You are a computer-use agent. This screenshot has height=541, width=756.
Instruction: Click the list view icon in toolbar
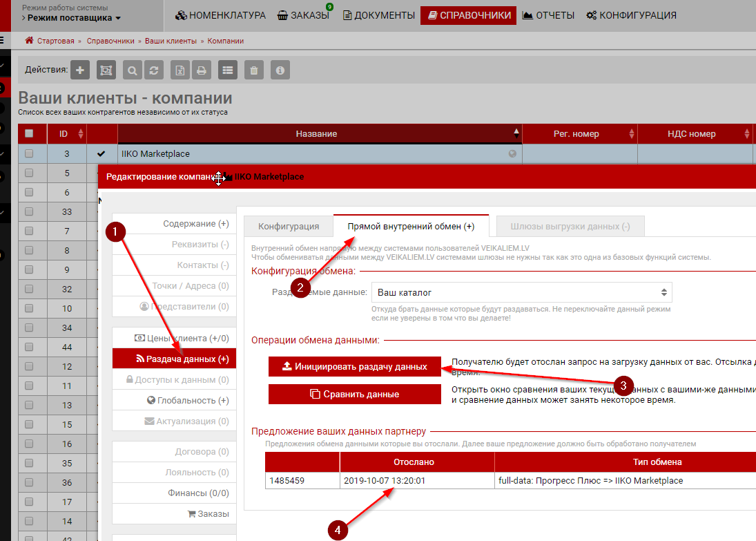(228, 70)
